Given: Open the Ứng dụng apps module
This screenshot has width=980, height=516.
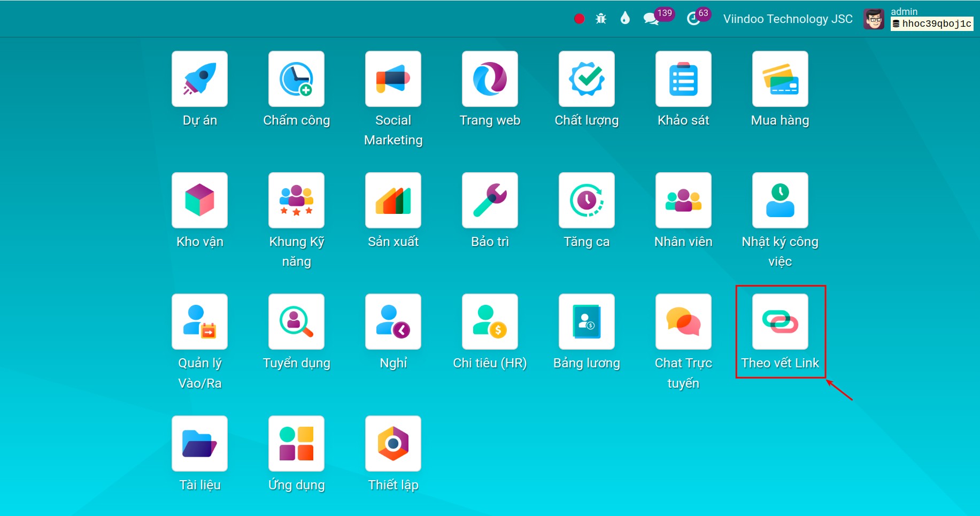Looking at the screenshot, I should point(296,444).
